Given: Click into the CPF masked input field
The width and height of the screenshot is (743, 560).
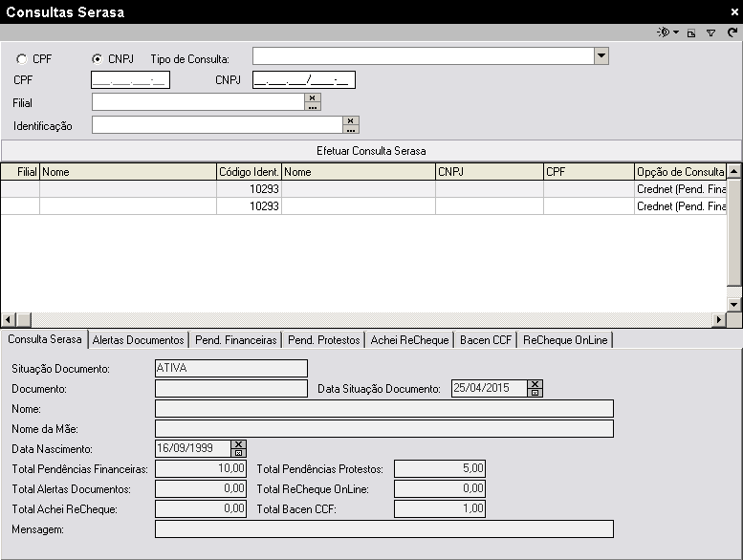Looking at the screenshot, I should click(130, 80).
